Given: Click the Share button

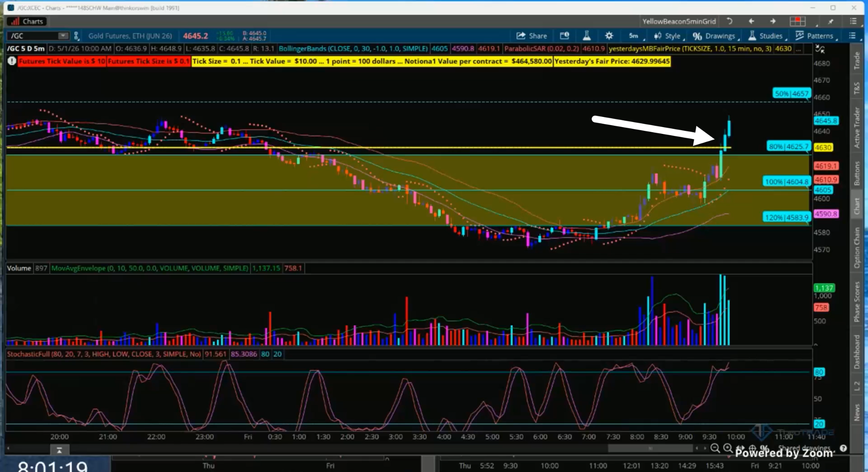Looking at the screenshot, I should click(x=531, y=36).
